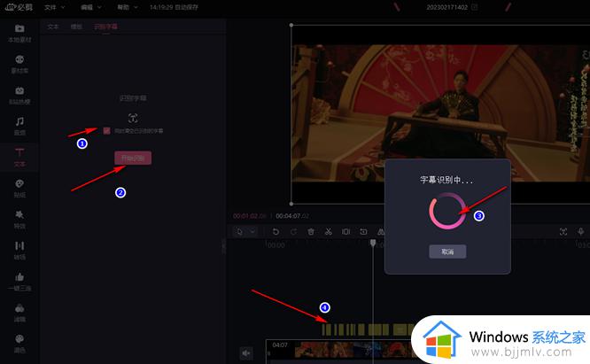Open the 一键三连 thumbs-up panel

[x=19, y=282]
